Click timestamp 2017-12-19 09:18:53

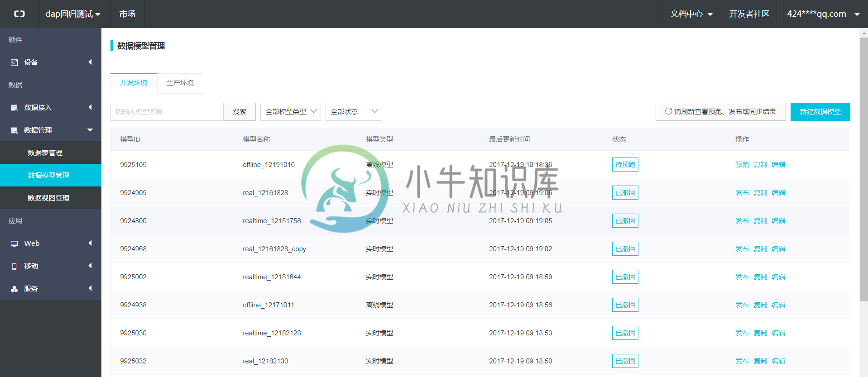(521, 333)
